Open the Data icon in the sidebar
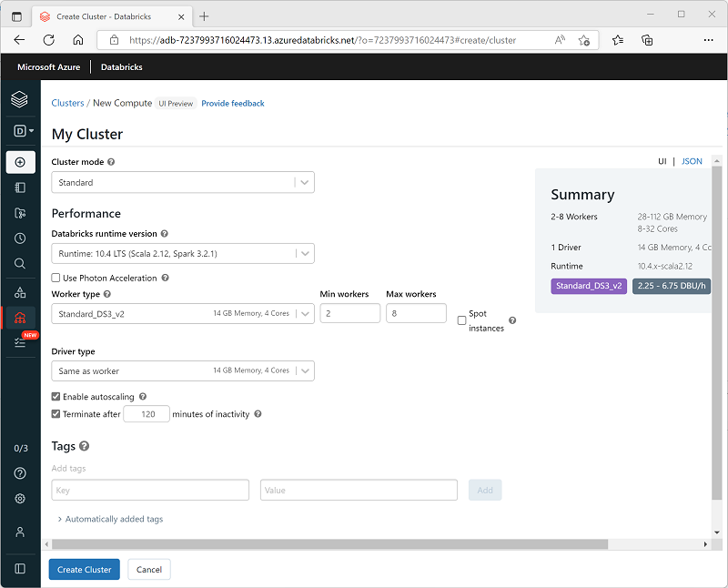The height and width of the screenshot is (588, 728). (x=20, y=291)
